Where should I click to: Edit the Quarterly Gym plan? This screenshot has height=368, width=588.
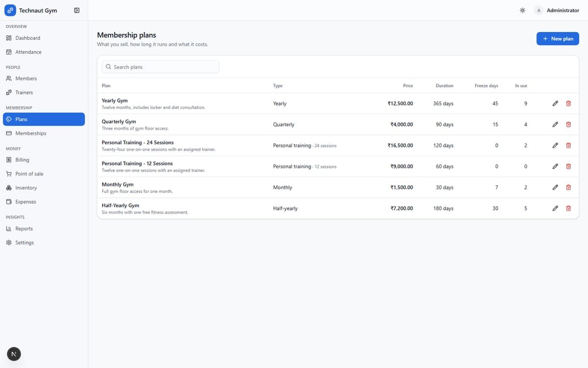pos(555,125)
